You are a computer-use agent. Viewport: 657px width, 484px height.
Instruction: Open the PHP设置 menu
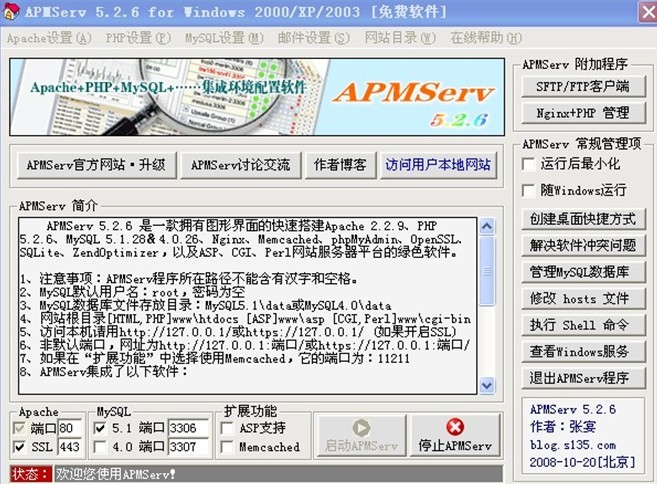tap(138, 38)
